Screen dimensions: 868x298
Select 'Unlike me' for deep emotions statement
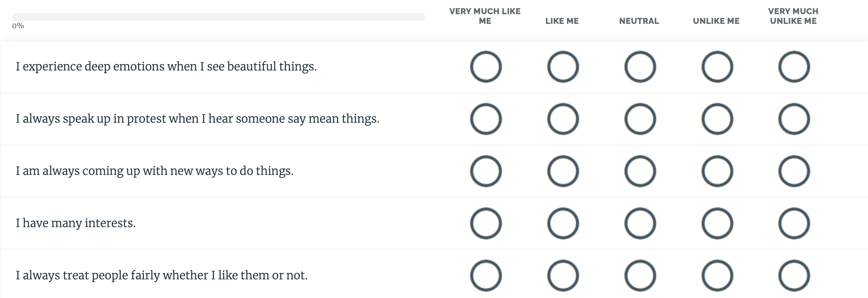(717, 67)
